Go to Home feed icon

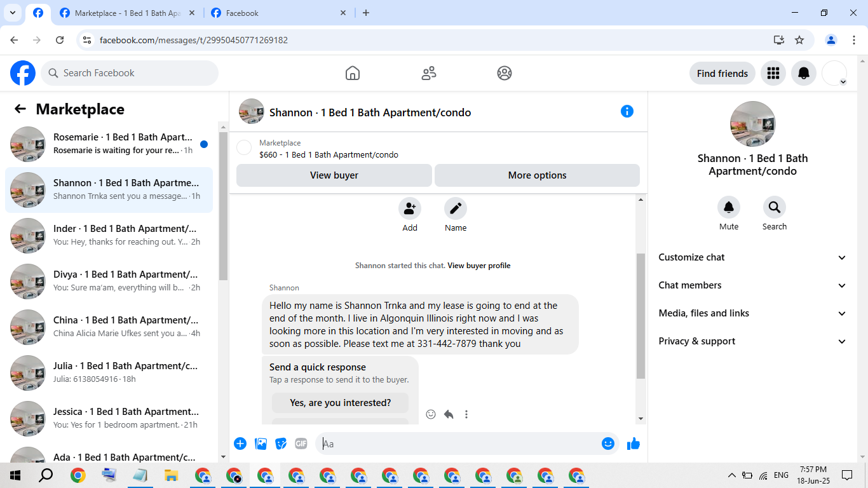point(353,73)
